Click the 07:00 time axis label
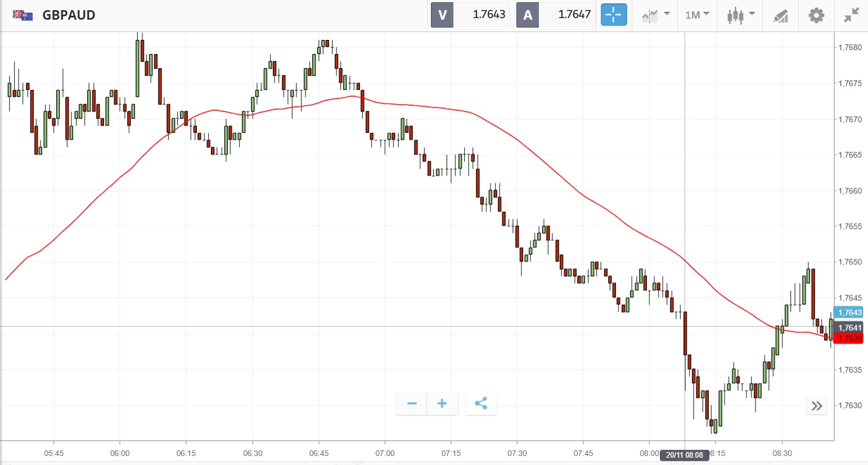868x465 pixels. coord(385,453)
